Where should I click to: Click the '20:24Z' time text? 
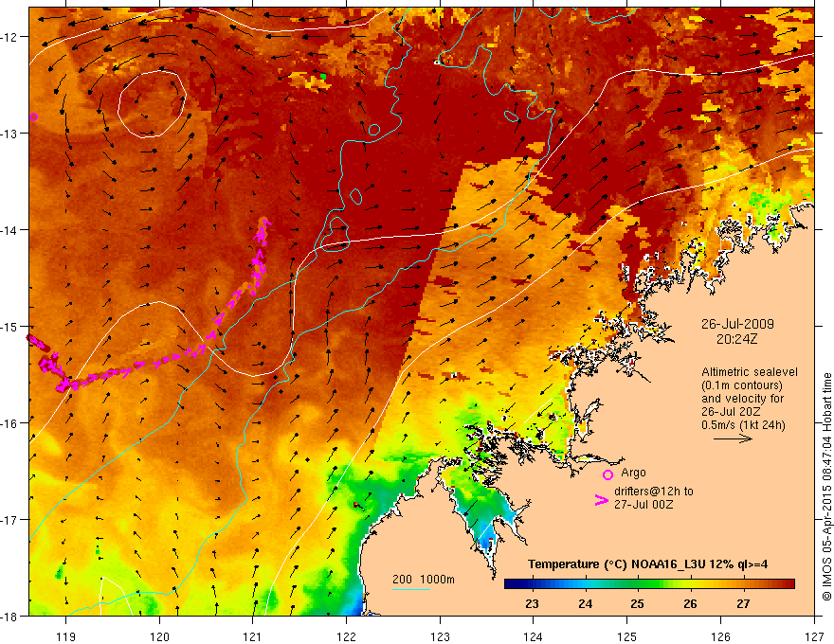point(736,339)
